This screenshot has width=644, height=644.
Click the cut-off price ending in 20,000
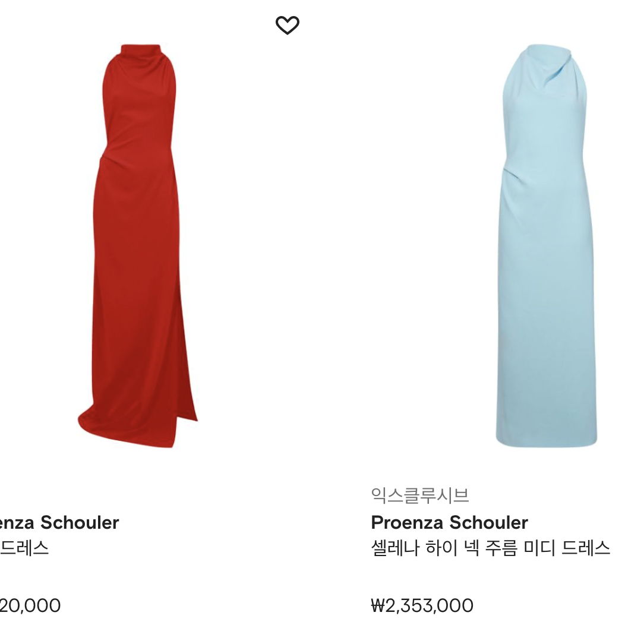pyautogui.click(x=30, y=605)
